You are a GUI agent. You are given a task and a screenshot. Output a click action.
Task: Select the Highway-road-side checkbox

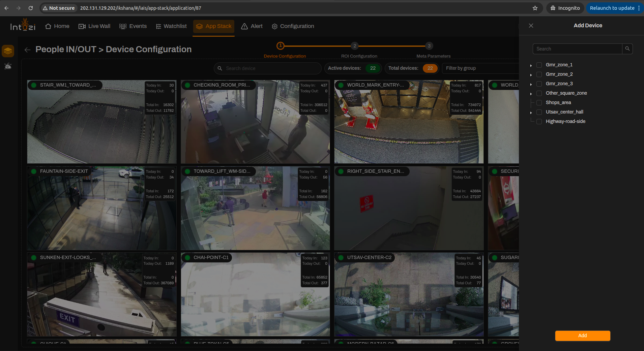(x=539, y=122)
